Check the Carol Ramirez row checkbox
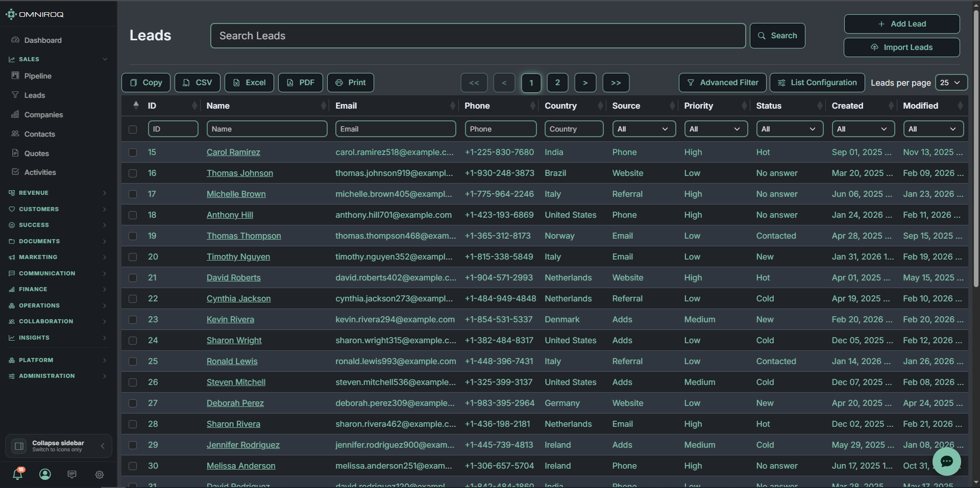980x488 pixels. tap(133, 152)
